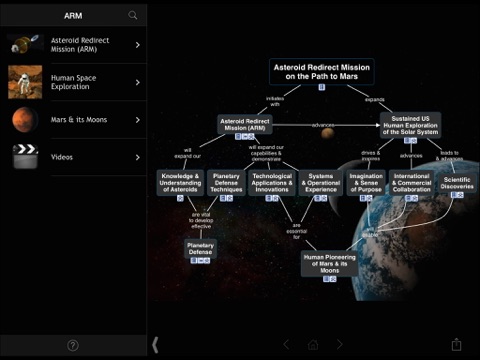Open Mars & its Moons list entry
The image size is (480, 360).
(x=73, y=120)
